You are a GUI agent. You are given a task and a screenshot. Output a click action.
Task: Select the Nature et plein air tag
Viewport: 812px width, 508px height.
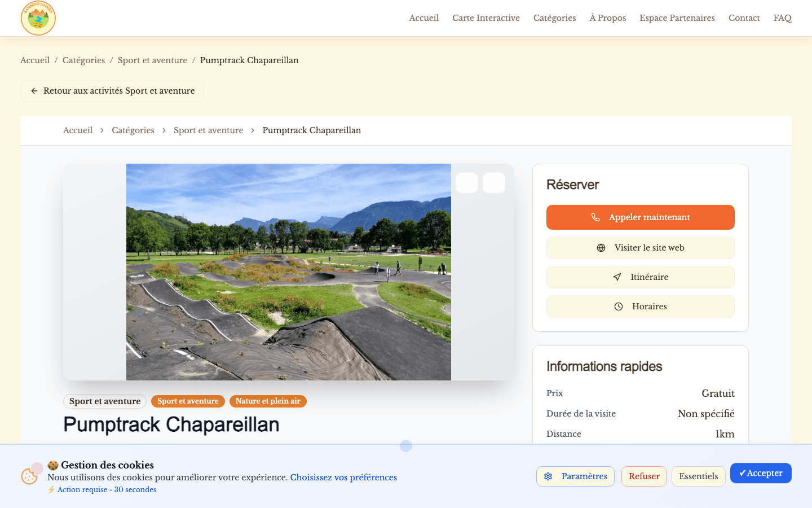(268, 401)
